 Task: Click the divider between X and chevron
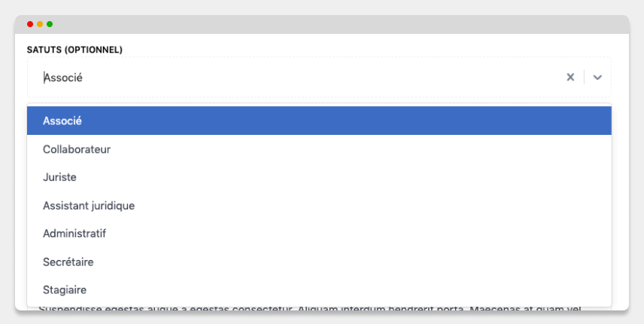tap(584, 78)
